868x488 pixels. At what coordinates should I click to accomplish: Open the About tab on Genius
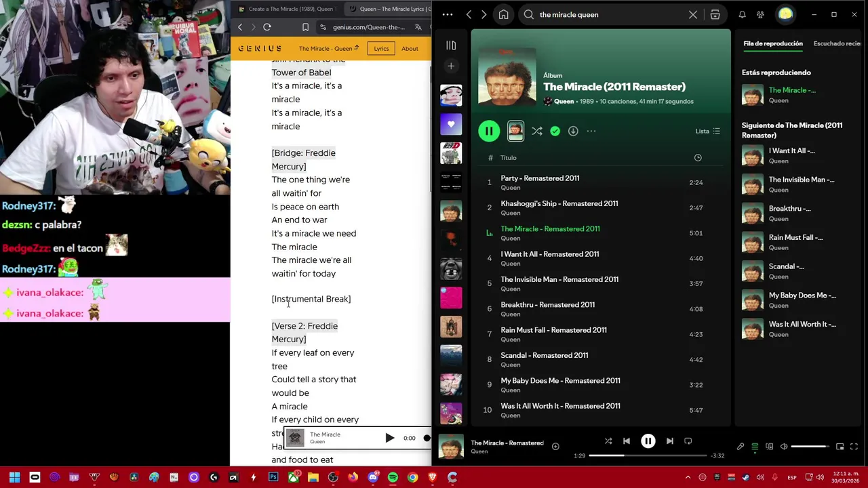tap(410, 48)
